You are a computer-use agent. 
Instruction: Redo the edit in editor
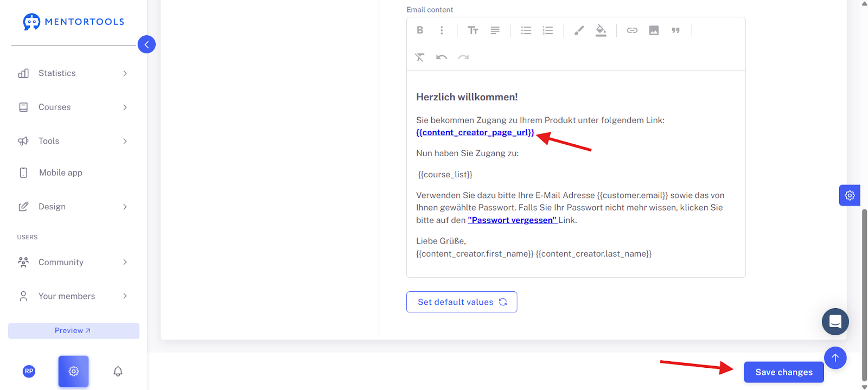tap(463, 57)
